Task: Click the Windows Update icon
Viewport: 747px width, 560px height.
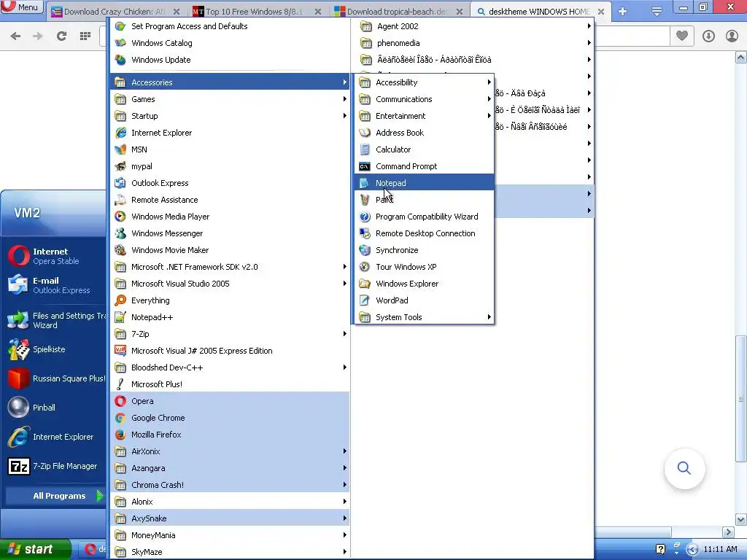Action: click(x=120, y=60)
